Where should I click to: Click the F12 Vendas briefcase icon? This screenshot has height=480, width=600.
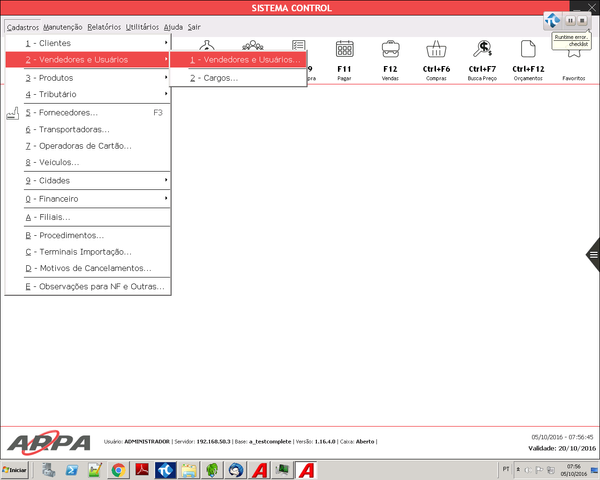pos(390,49)
